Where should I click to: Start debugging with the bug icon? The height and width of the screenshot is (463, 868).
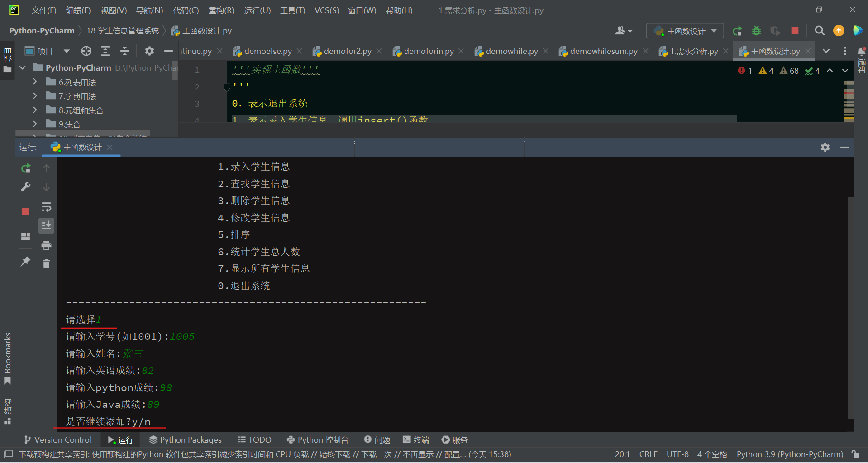click(x=756, y=31)
